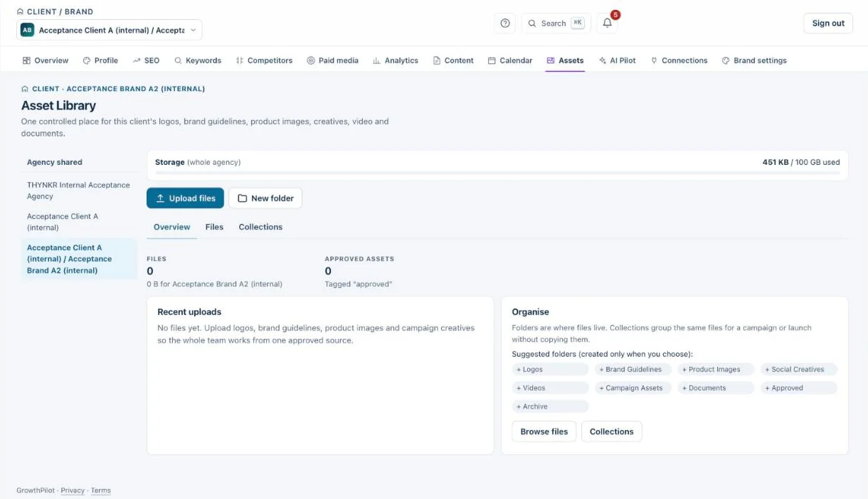Add the suggested Campaign Assets folder
Screen dimensions: 868x499
pos(633,388)
